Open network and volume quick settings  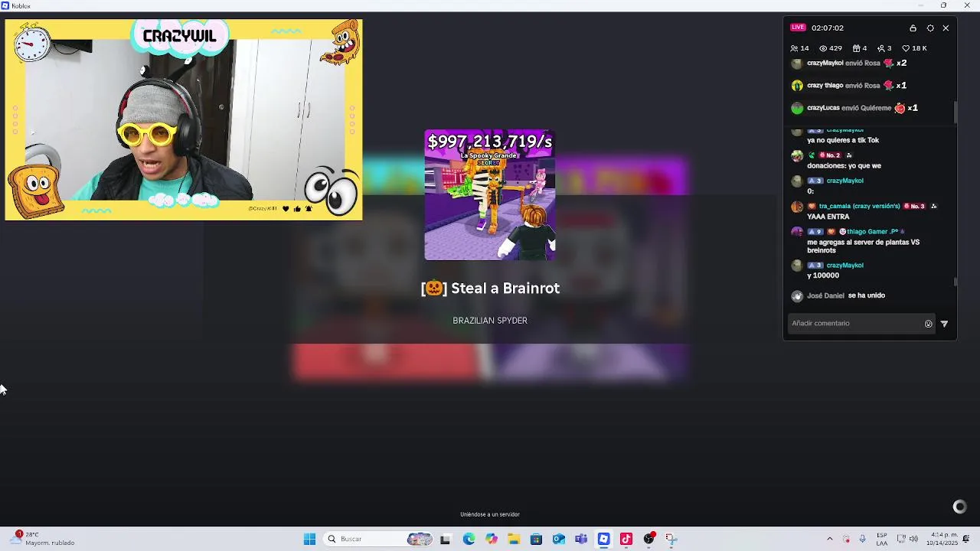click(907, 539)
